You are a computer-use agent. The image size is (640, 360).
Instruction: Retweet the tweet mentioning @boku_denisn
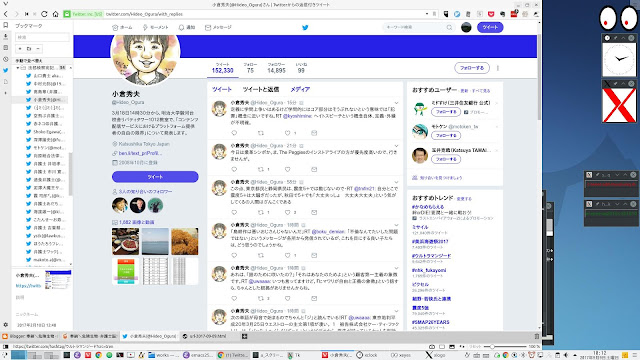pos(261,256)
